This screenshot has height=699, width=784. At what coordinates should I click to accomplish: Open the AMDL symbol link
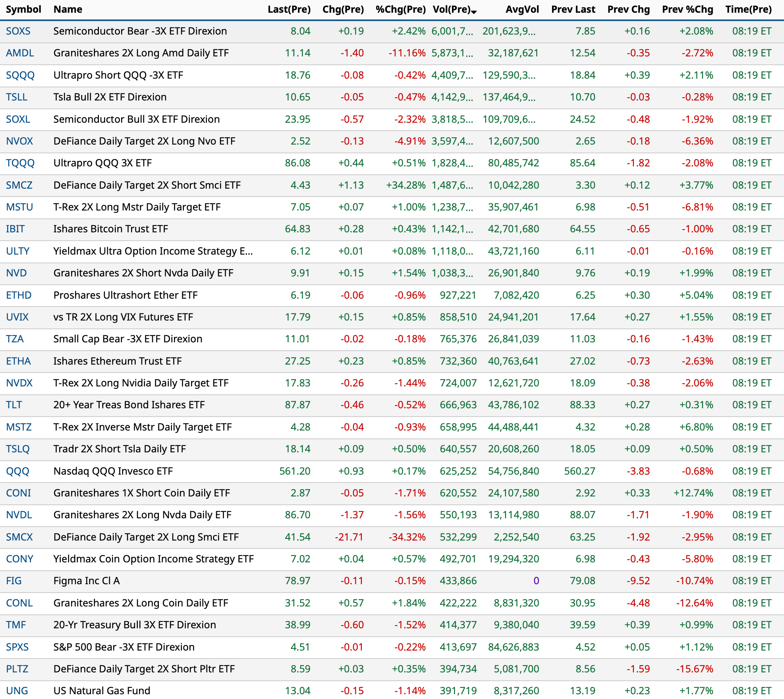pyautogui.click(x=20, y=53)
